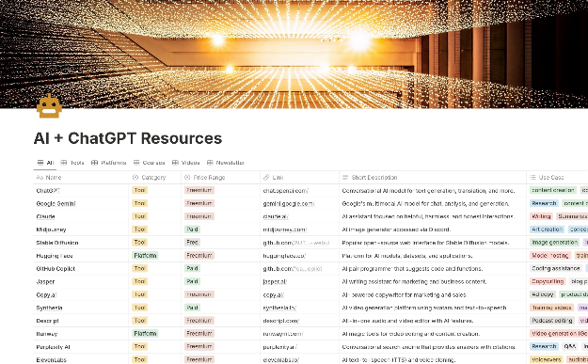Follow the jasper.ai link
The height and width of the screenshot is (364, 588).
point(275,281)
